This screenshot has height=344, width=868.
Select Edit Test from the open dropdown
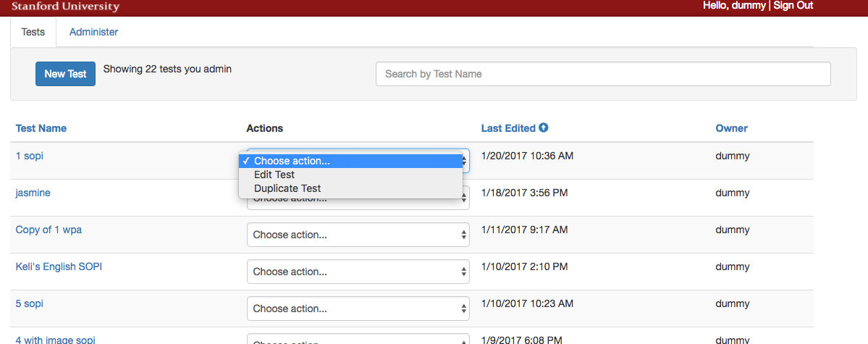coord(274,175)
